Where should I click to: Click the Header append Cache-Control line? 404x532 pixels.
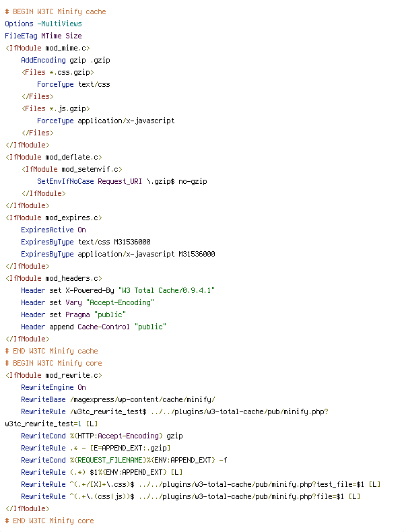[x=94, y=327]
